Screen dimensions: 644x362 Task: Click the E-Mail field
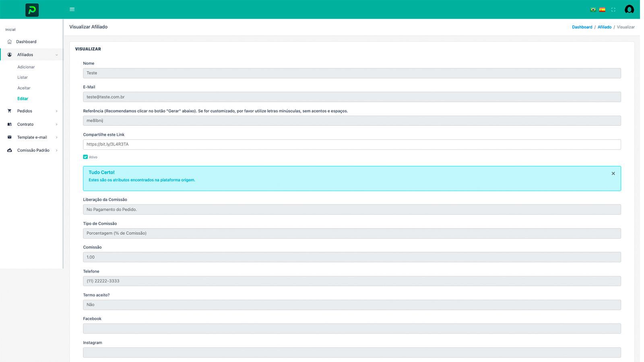pos(352,97)
